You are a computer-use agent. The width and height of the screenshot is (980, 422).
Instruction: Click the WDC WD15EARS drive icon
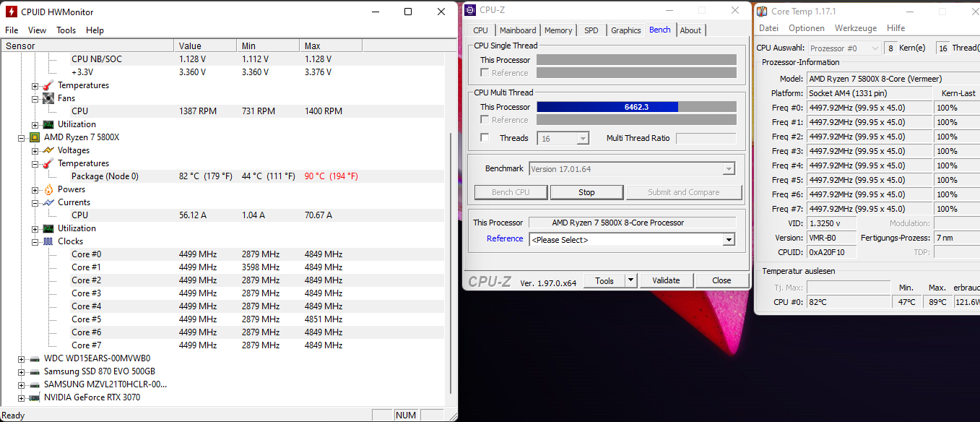tap(34, 358)
